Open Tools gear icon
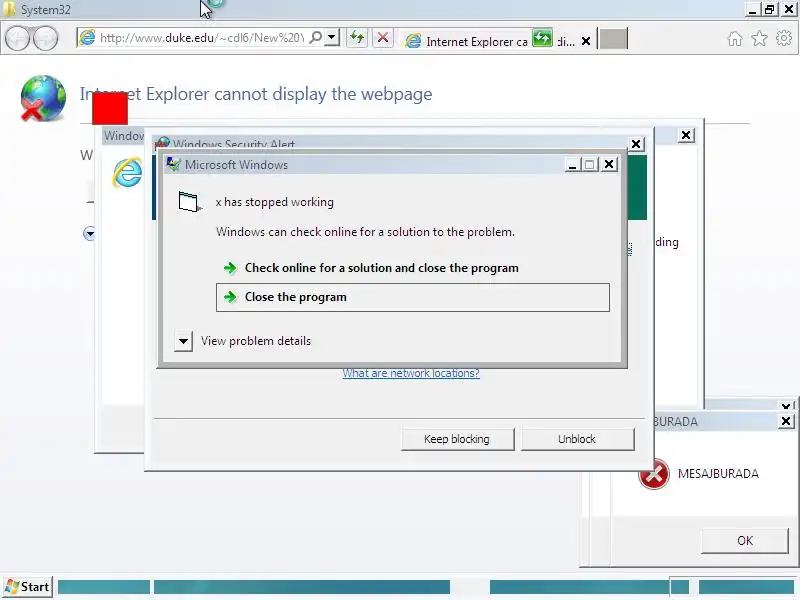This screenshot has width=800, height=600. click(784, 38)
